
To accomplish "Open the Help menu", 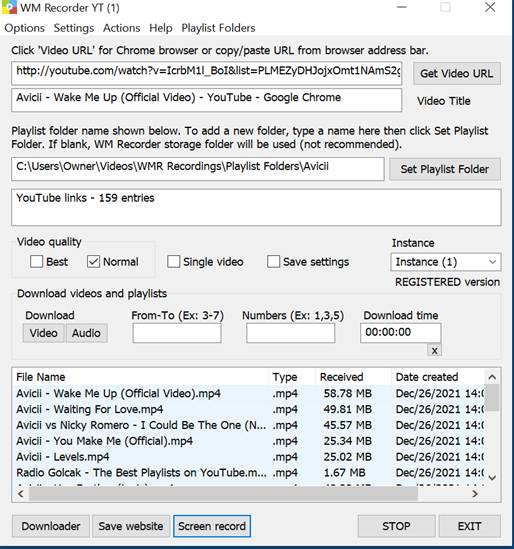I will pyautogui.click(x=161, y=28).
